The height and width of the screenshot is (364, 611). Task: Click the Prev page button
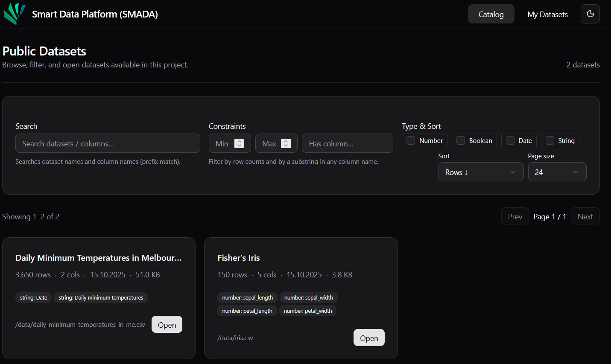click(x=515, y=216)
